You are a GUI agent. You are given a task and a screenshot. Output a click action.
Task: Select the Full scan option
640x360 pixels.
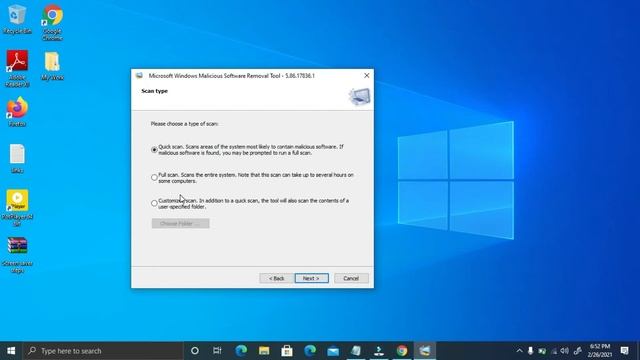pyautogui.click(x=154, y=178)
